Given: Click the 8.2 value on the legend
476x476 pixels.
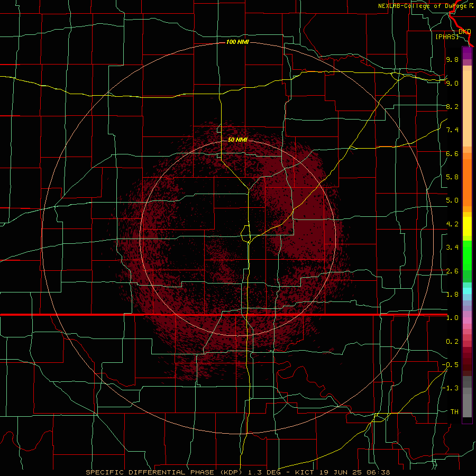Looking at the screenshot, I should pyautogui.click(x=452, y=107).
